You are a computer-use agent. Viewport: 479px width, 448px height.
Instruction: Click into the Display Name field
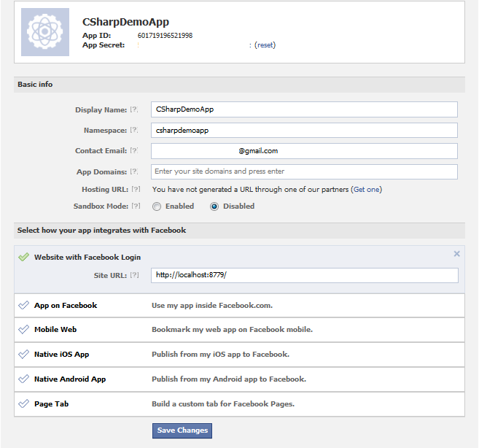click(304, 109)
